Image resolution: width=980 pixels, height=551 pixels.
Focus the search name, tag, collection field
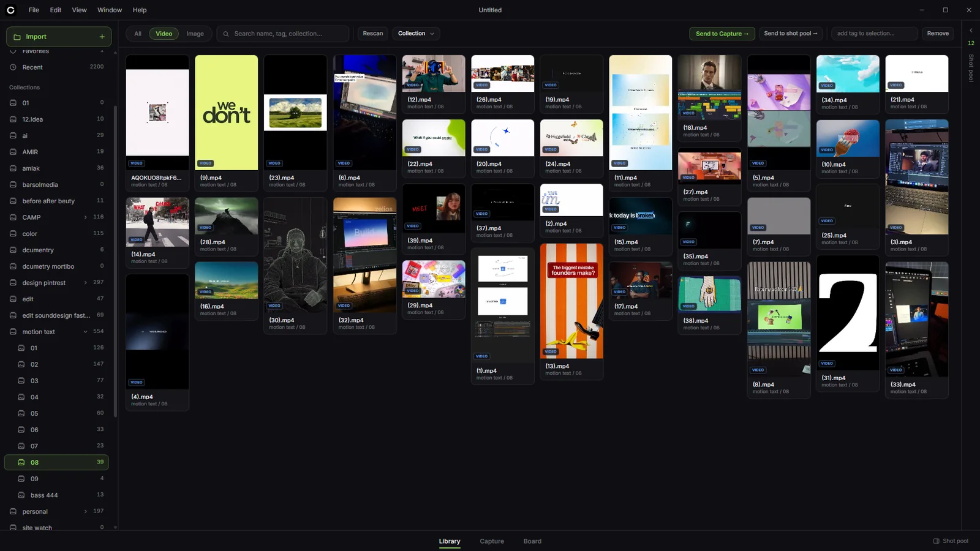283,34
